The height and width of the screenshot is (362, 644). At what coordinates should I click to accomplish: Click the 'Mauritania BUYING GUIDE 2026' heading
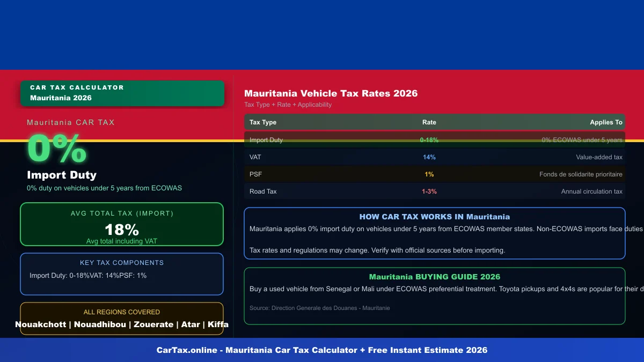tap(435, 277)
